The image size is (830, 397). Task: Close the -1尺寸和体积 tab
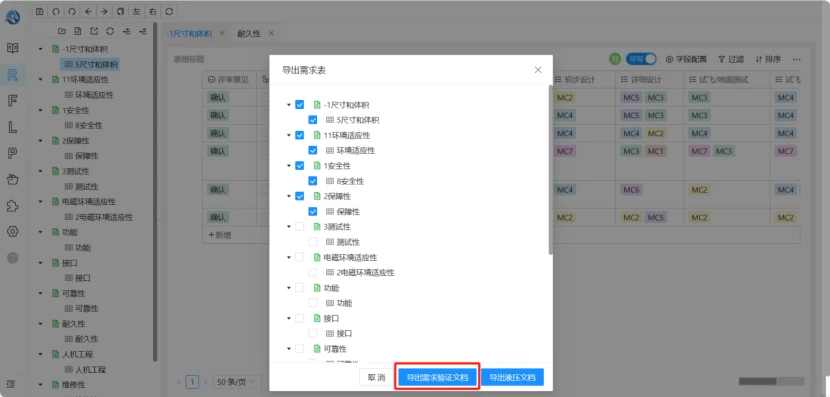click(222, 33)
